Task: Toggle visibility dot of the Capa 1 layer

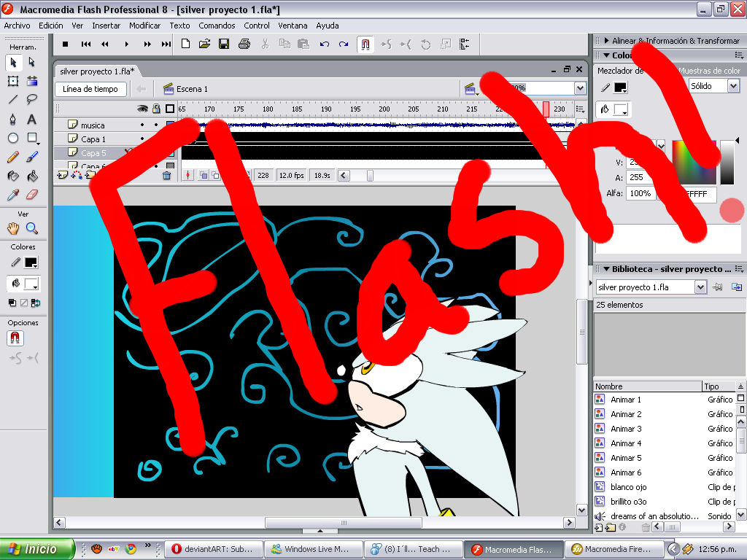Action: 142,139
